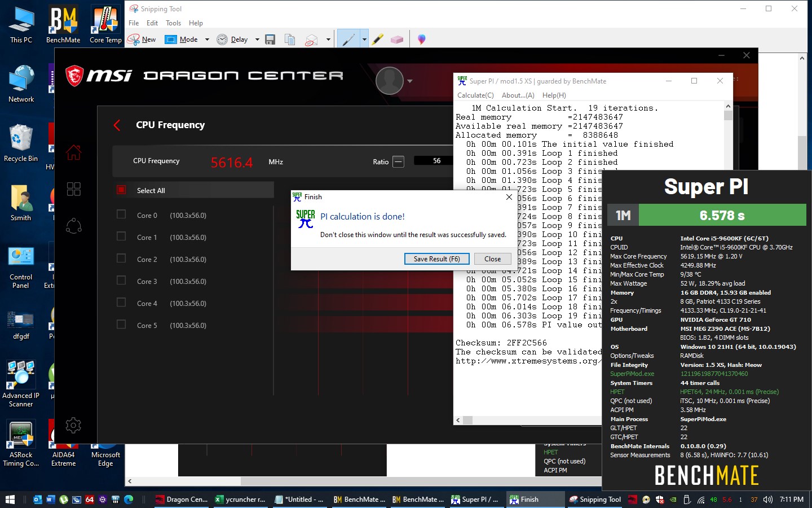Open About...(A) menu in Super PI
This screenshot has height=508, width=812.
click(x=518, y=95)
